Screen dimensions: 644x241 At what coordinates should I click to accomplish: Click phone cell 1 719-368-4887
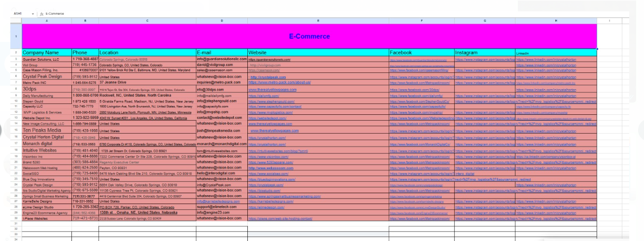pos(85,59)
